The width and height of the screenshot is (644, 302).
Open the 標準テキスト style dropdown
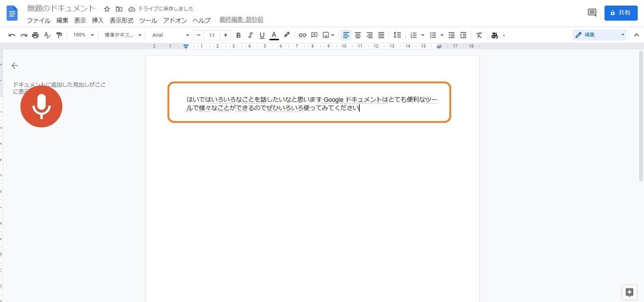(x=123, y=35)
